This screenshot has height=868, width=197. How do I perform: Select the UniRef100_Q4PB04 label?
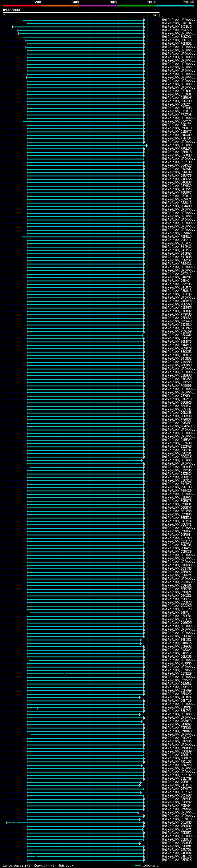pyautogui.click(x=176, y=853)
